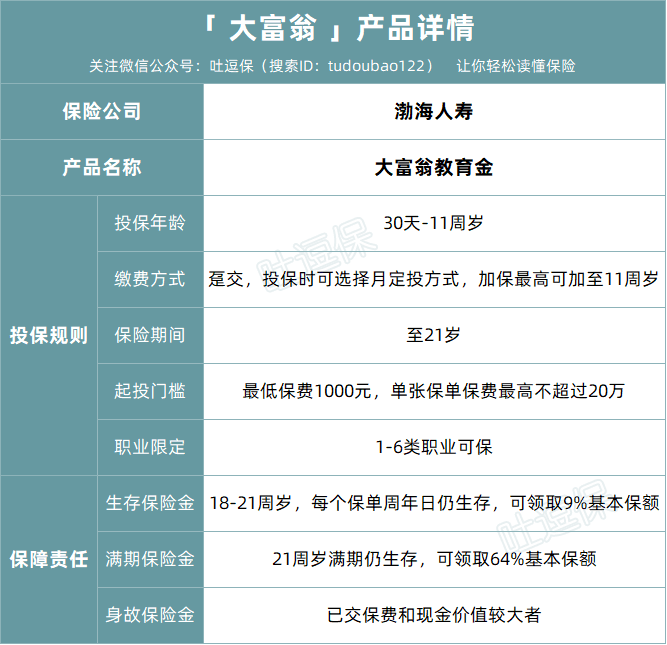Click the title 「大富翁」产品详情

339,29
